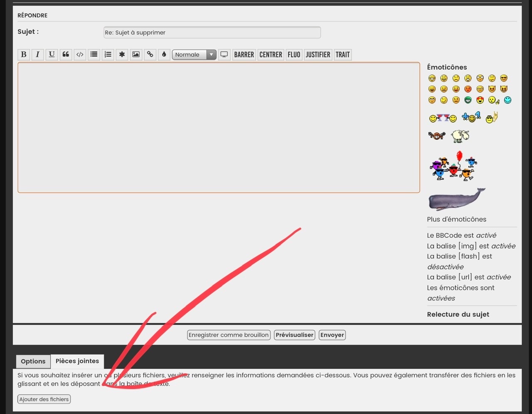
Task: Click Enregistrer comme brouillon
Action: click(x=229, y=335)
